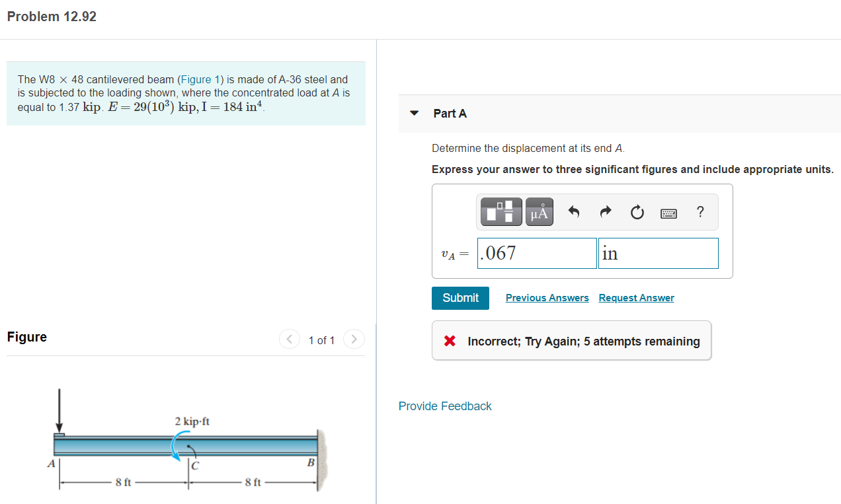841x504 pixels.
Task: Collapse the Part A section
Action: point(414,113)
